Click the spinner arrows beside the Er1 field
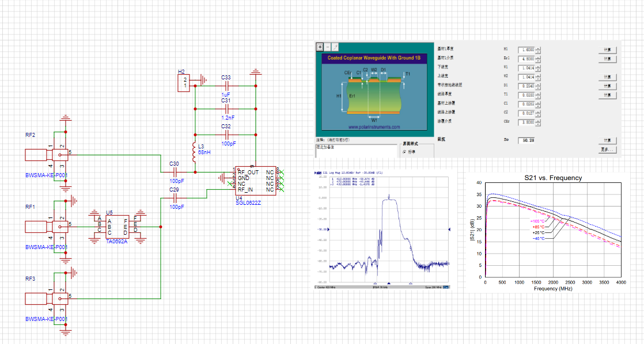644x344 pixels. 538,59
